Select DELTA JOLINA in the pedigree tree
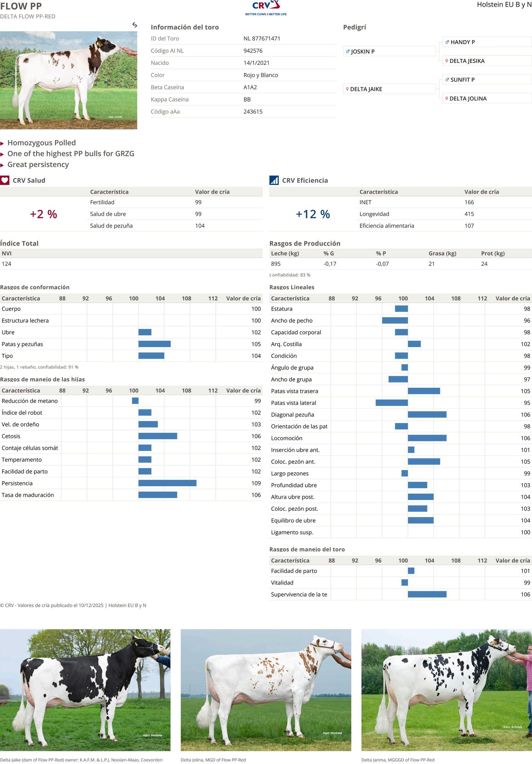The image size is (532, 764). click(x=487, y=98)
